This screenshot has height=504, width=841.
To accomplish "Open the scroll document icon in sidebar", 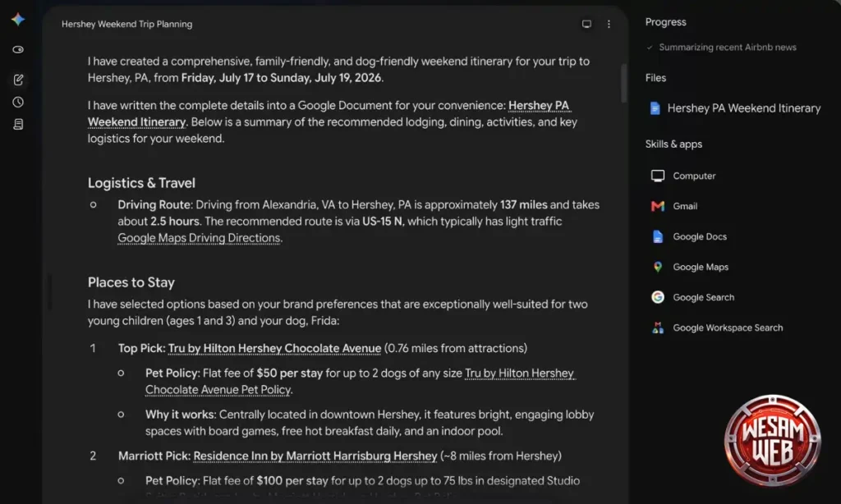I will click(18, 125).
